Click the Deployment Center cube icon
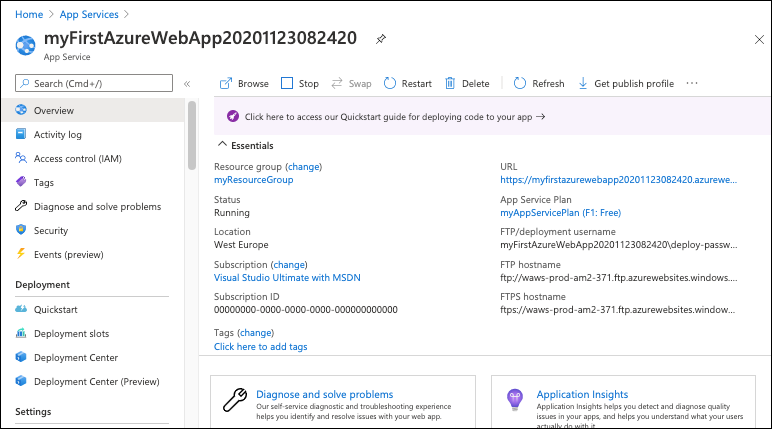Image resolution: width=772 pixels, height=429 pixels. tap(21, 357)
